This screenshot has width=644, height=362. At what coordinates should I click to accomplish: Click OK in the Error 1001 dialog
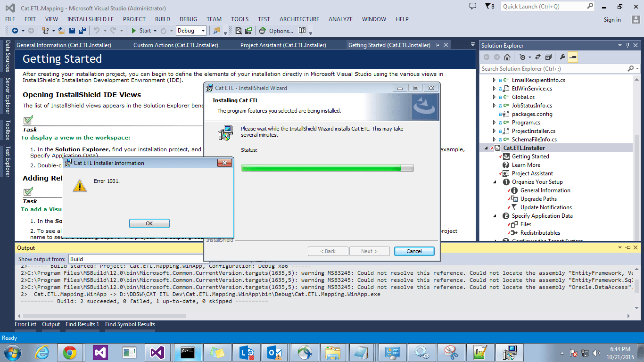click(149, 223)
